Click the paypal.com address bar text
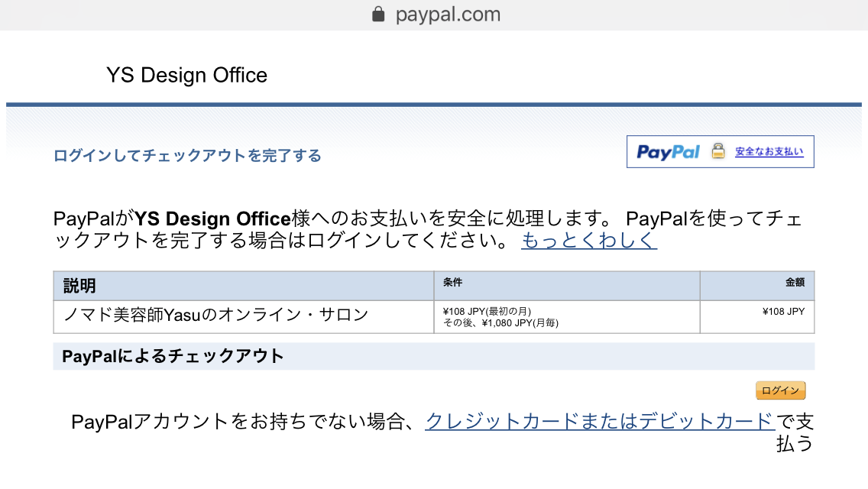 click(x=448, y=15)
